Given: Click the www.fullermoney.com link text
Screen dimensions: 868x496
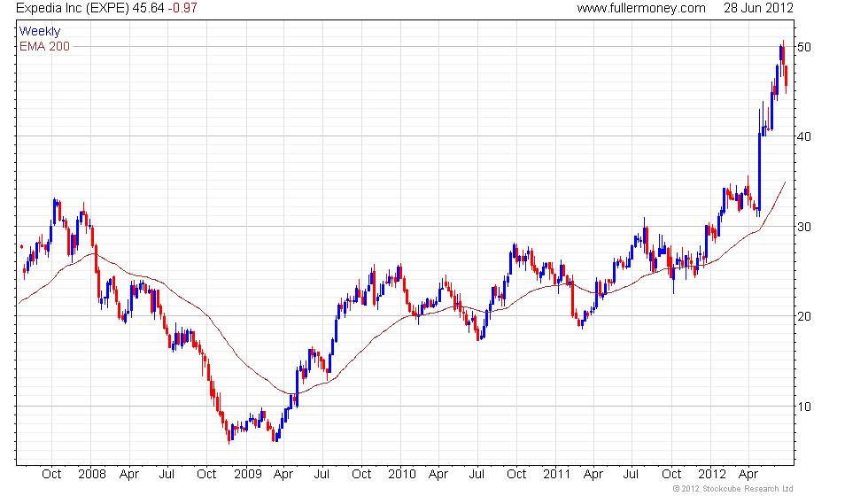Looking at the screenshot, I should coord(641,8).
